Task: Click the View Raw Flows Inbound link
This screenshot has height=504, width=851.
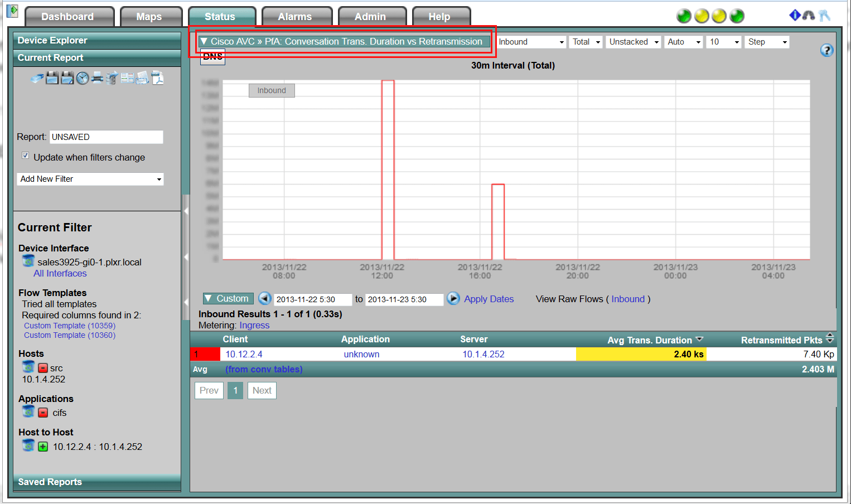Action: point(628,299)
